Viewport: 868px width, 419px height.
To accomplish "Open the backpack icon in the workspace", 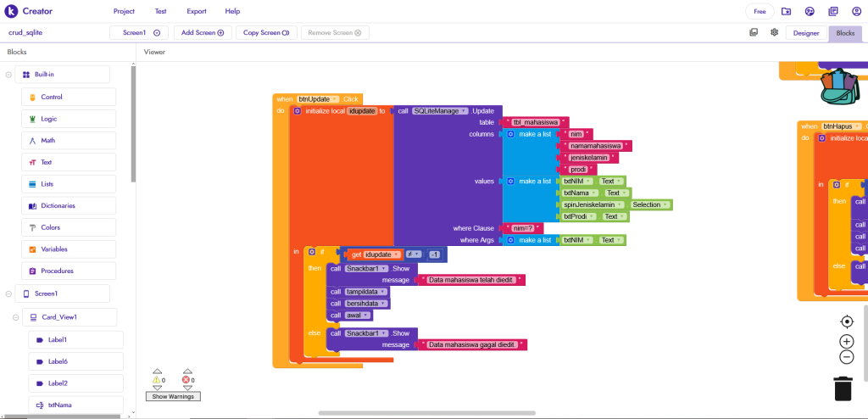I will coord(839,84).
